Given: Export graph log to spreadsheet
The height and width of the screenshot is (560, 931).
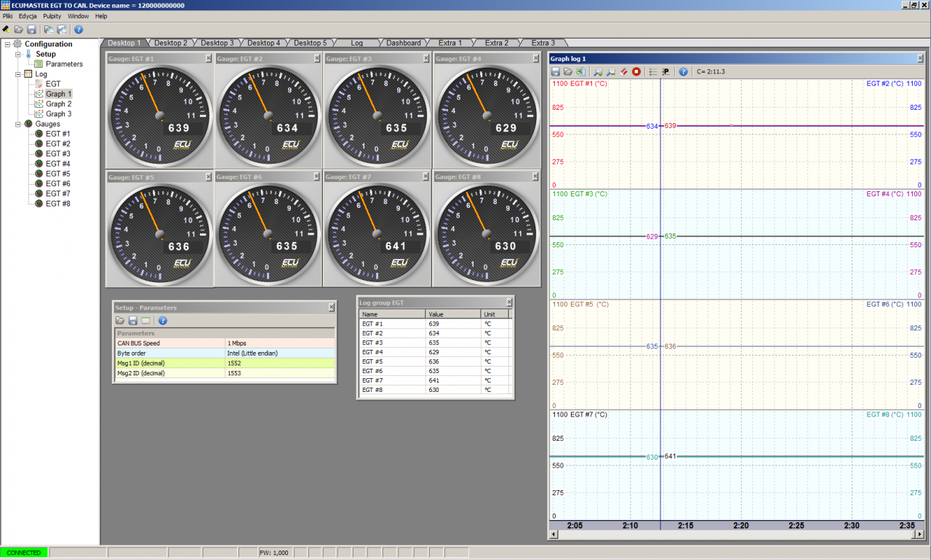Looking at the screenshot, I should (580, 71).
